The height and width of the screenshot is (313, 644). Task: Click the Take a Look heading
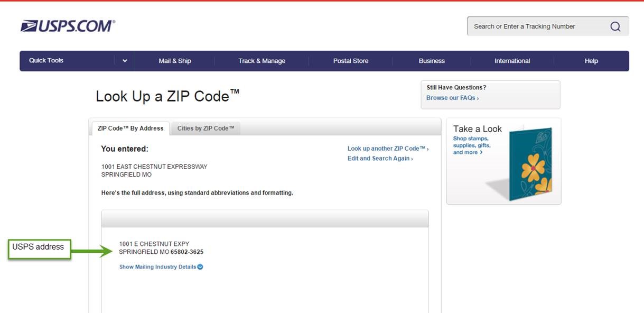[477, 128]
